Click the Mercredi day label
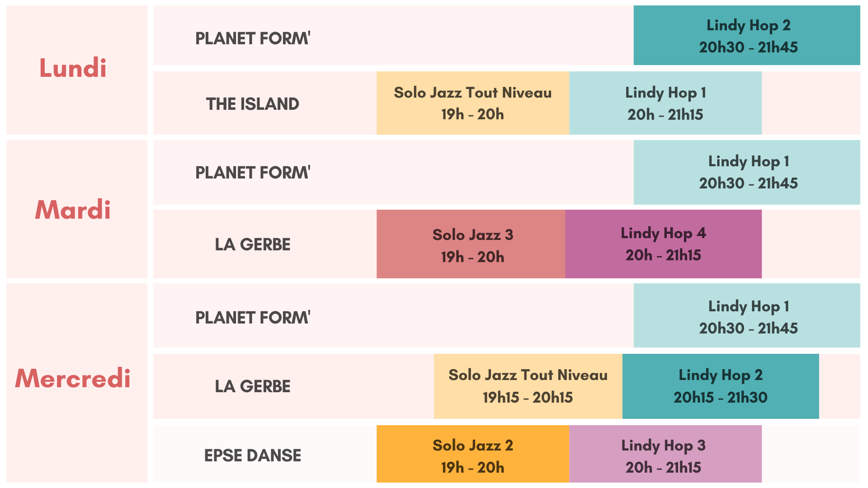This screenshot has width=868, height=488. pyautogui.click(x=73, y=378)
